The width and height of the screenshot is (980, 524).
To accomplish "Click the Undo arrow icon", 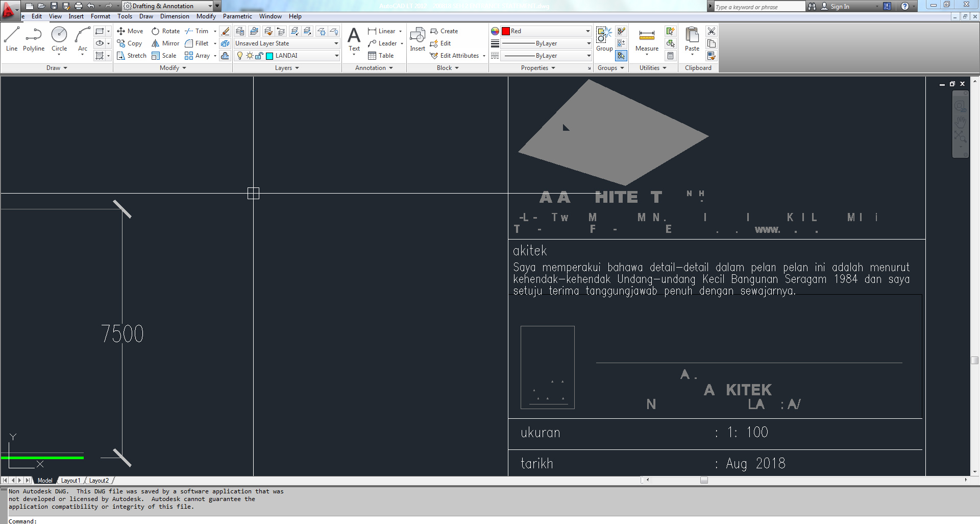I will (x=91, y=6).
